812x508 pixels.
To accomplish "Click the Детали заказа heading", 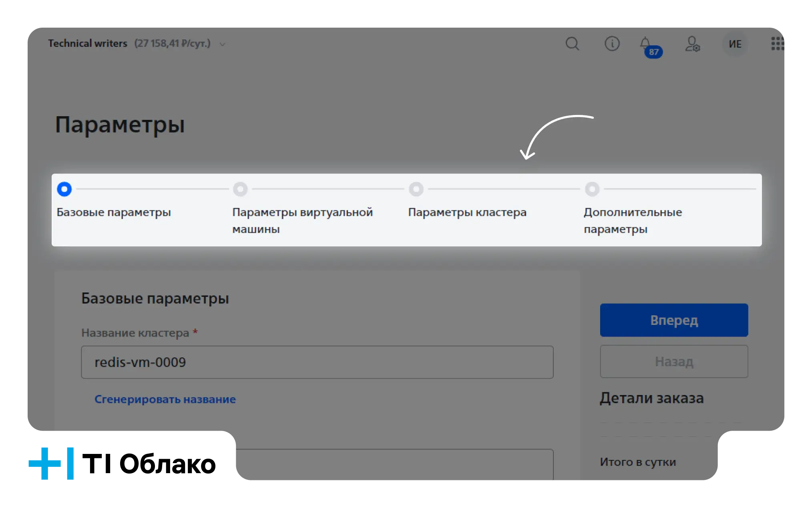I will point(651,398).
